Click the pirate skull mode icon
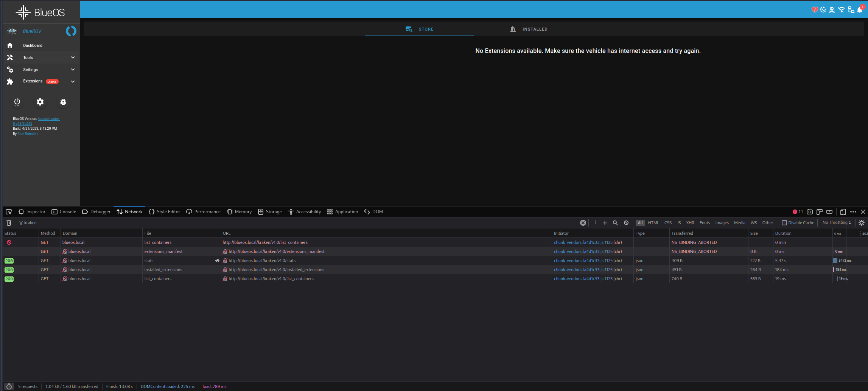The image size is (868, 391). click(832, 9)
